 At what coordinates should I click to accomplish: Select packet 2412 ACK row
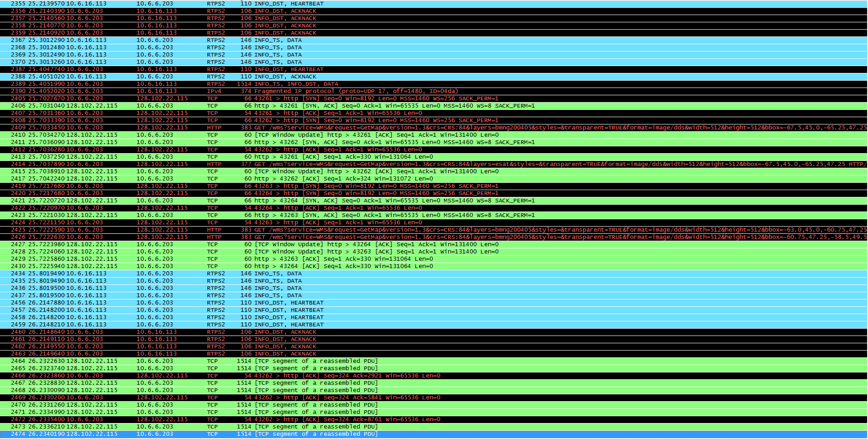coord(434,150)
